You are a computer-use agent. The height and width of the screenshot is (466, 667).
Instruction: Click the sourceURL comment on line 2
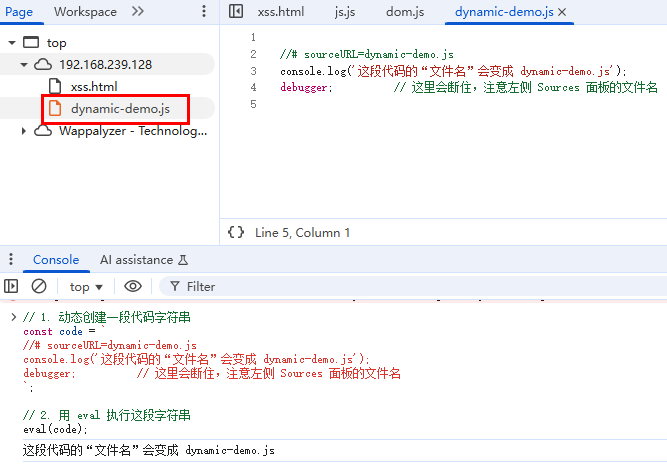(x=367, y=54)
